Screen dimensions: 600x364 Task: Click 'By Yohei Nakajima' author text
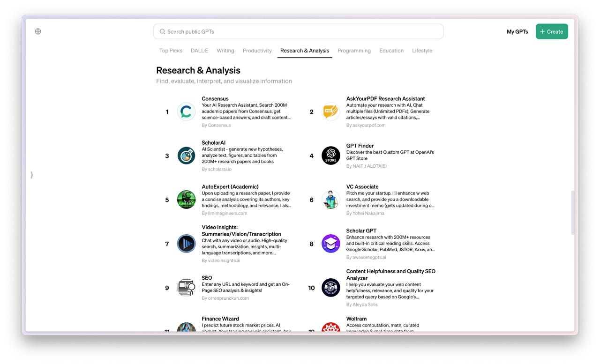click(x=365, y=213)
